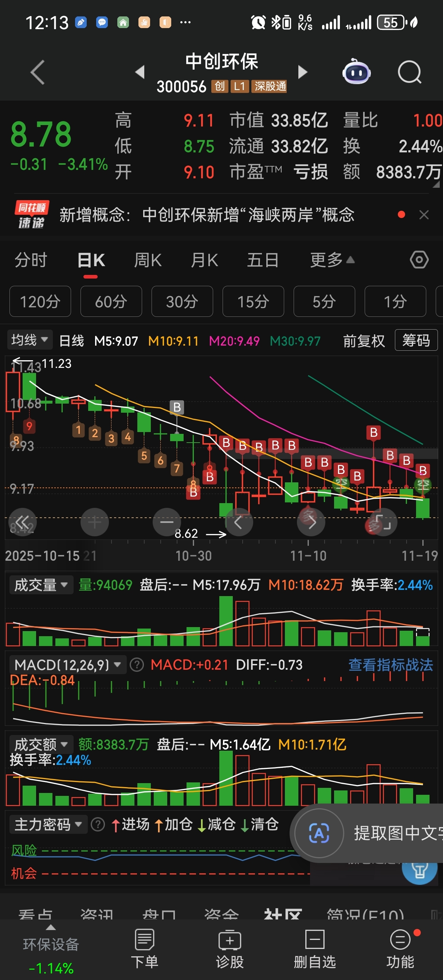Select the 60分 period button
443x980 pixels.
pos(111,301)
